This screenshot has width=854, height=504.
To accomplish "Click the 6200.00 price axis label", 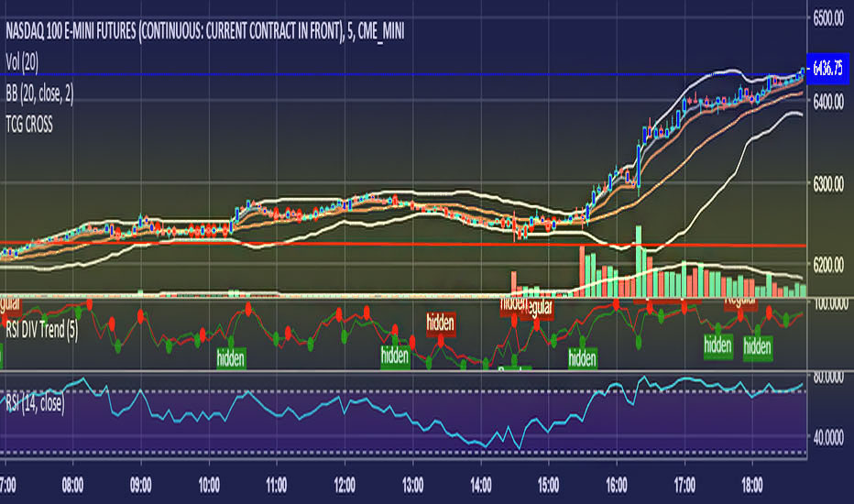I will (831, 265).
